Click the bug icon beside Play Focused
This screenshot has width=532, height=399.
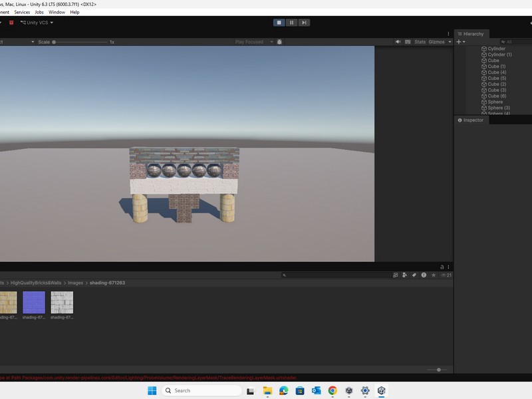click(x=279, y=42)
